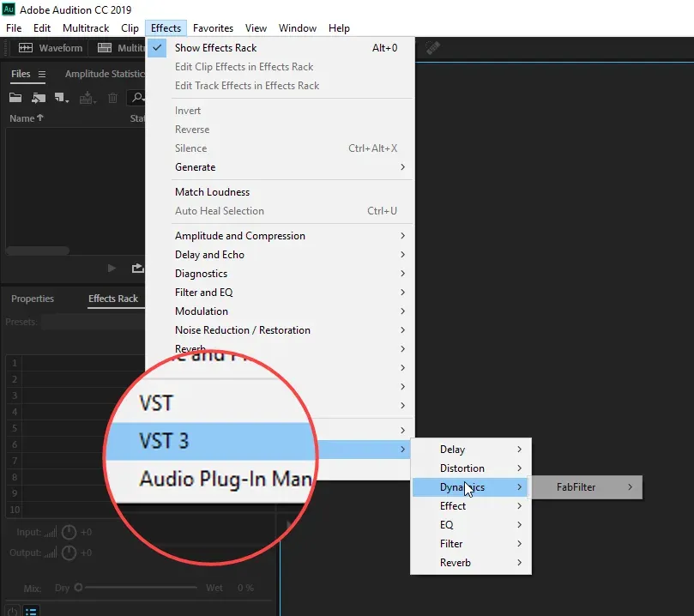Select Effects Rack slot 1
The height and width of the screenshot is (616, 694).
click(x=75, y=363)
